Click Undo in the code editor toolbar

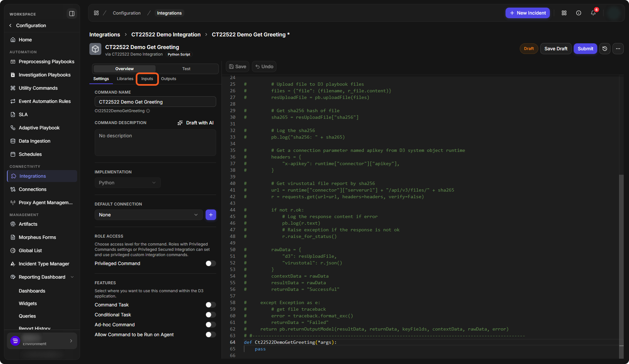pos(264,67)
